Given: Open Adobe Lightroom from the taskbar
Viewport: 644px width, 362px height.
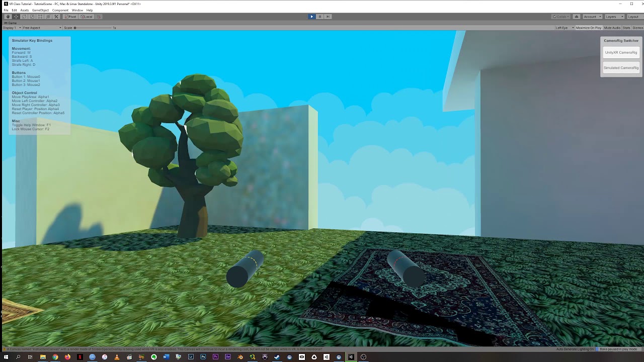Looking at the screenshot, I should pyautogui.click(x=191, y=357).
